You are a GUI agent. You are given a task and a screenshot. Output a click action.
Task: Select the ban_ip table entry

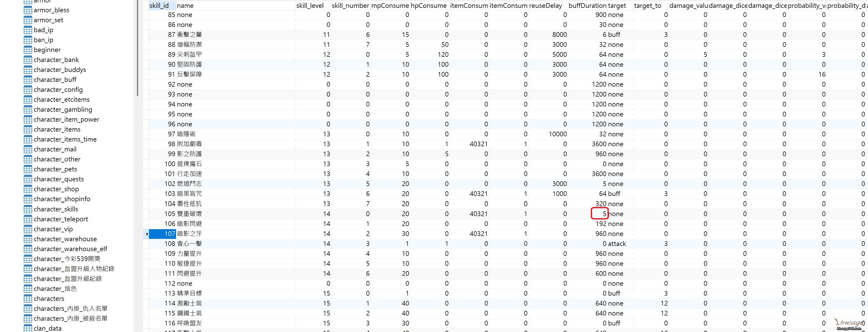(43, 40)
